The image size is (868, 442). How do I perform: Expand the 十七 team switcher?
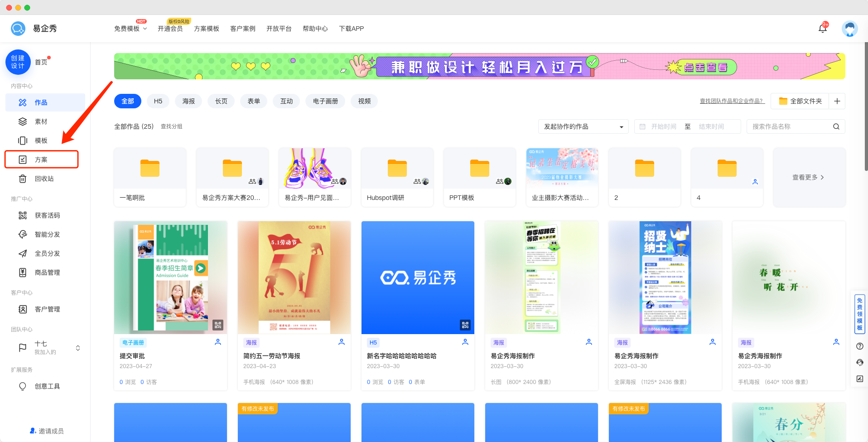pyautogui.click(x=78, y=348)
